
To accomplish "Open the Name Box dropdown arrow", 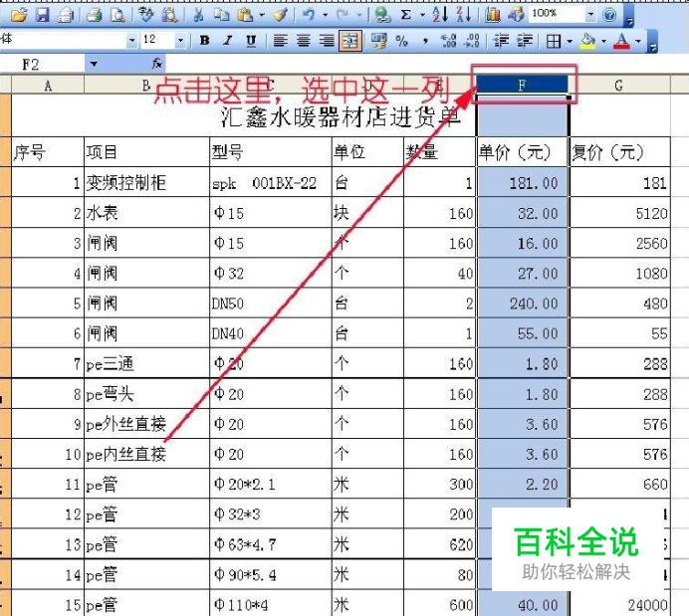I will point(94,64).
